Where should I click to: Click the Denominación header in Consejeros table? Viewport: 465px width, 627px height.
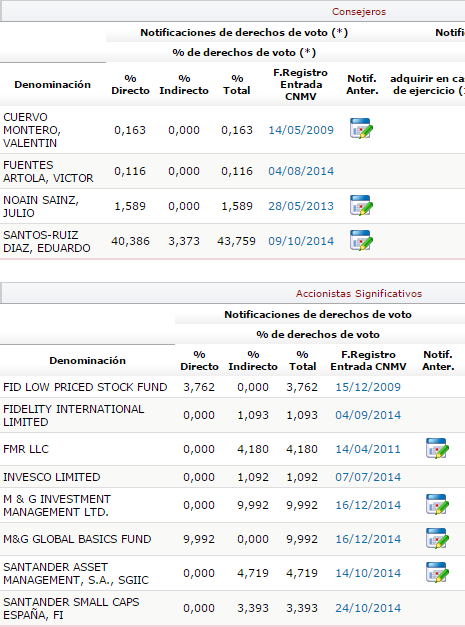tap(52, 84)
